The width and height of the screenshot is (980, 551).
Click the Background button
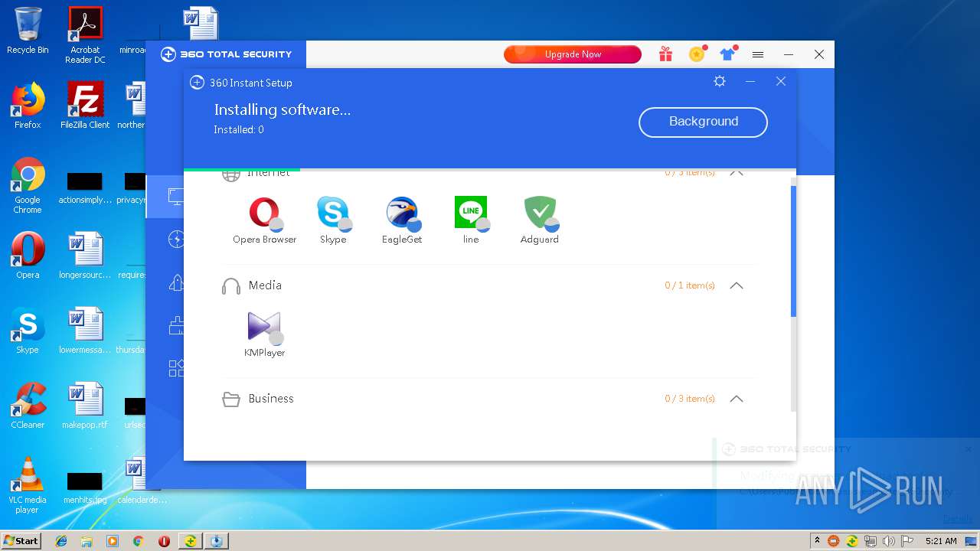pos(703,122)
